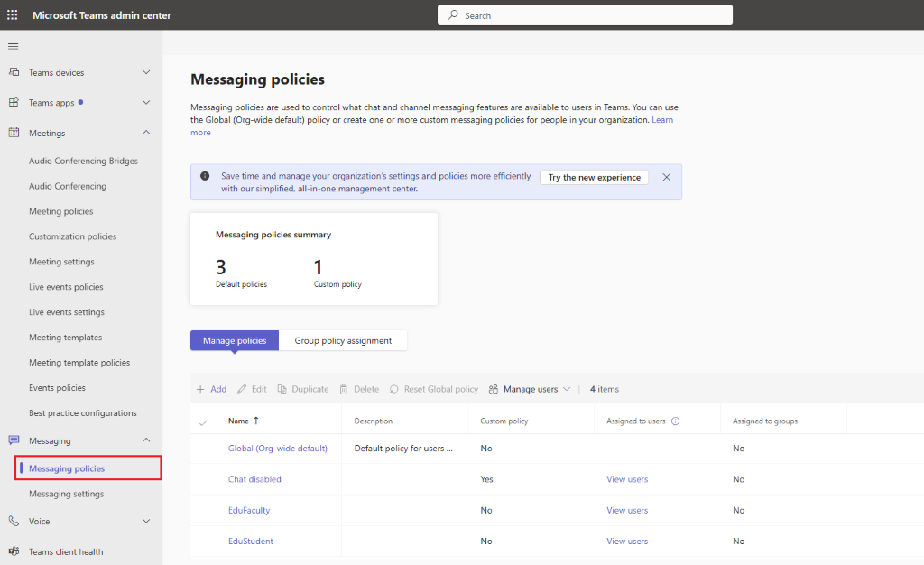Screen dimensions: 924x565
Task: Open the EduStudent policy
Action: pyautogui.click(x=251, y=541)
